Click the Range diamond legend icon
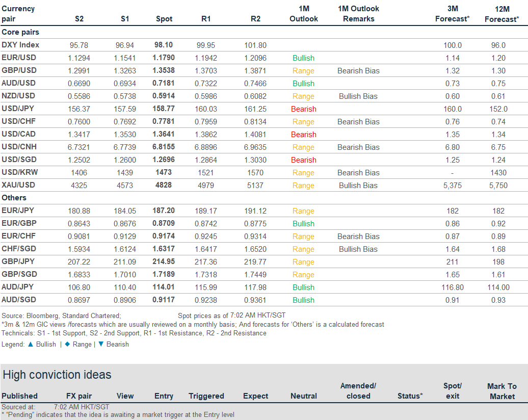Viewport: 528px width, 420px height. tap(67, 344)
